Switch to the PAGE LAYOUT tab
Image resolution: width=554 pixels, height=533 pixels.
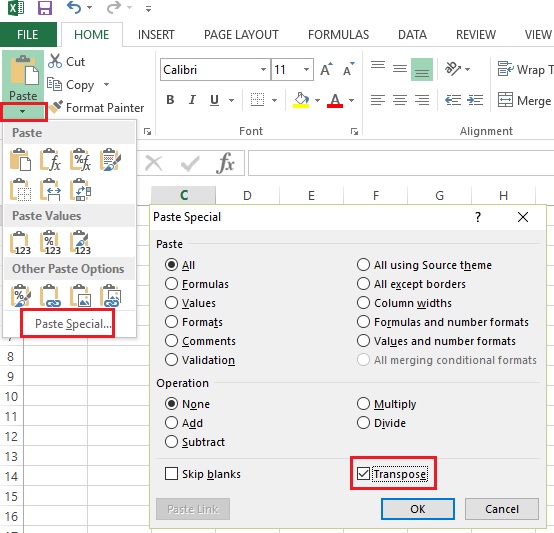click(x=241, y=35)
